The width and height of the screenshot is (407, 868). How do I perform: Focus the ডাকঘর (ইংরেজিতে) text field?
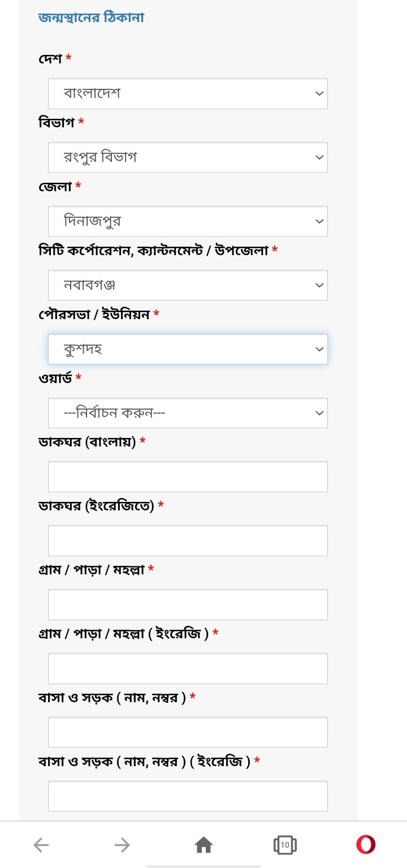pyautogui.click(x=188, y=540)
